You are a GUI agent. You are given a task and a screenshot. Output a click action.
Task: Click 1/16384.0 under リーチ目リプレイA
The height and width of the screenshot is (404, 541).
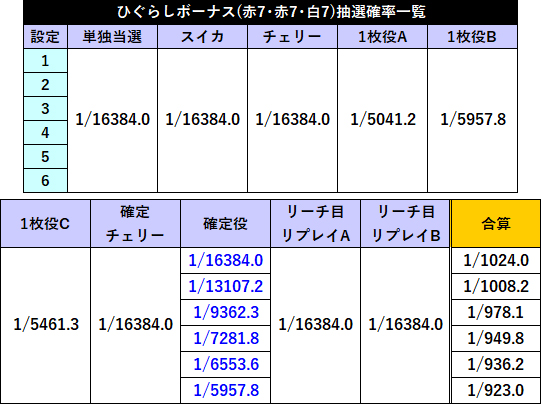pyautogui.click(x=316, y=325)
